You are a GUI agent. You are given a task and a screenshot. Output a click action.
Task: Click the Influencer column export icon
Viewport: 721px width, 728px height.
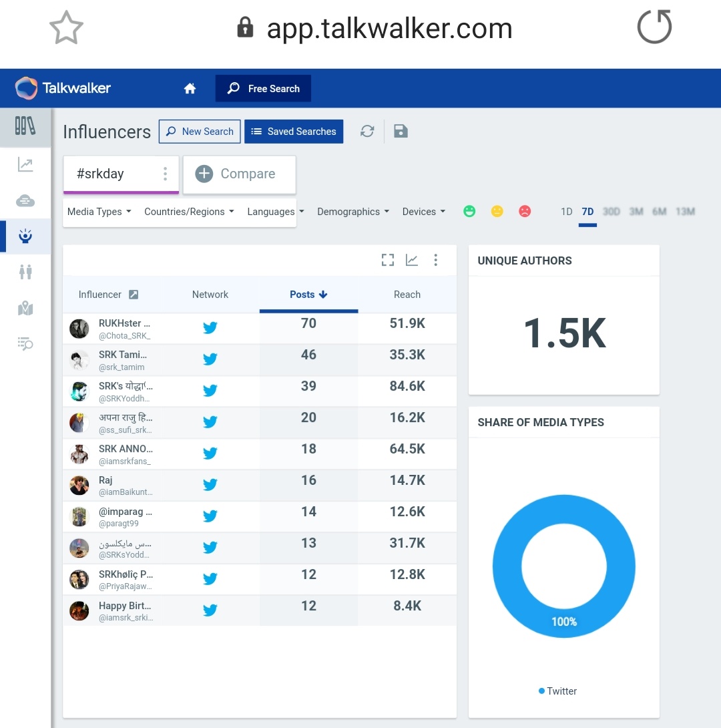(x=134, y=295)
